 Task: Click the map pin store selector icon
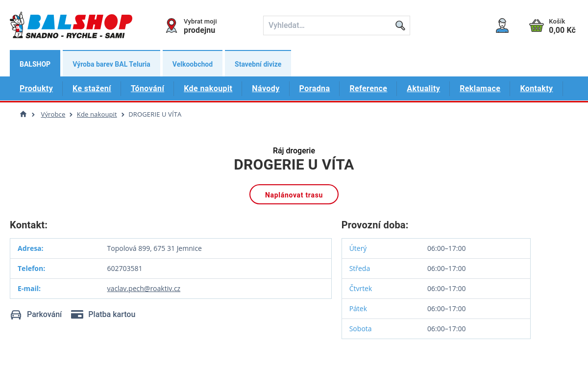(171, 25)
